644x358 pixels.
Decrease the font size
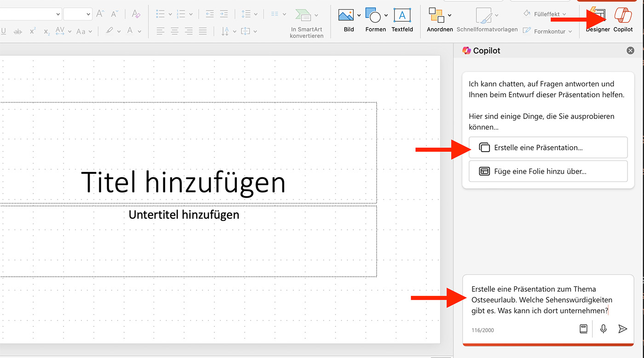[x=114, y=14]
